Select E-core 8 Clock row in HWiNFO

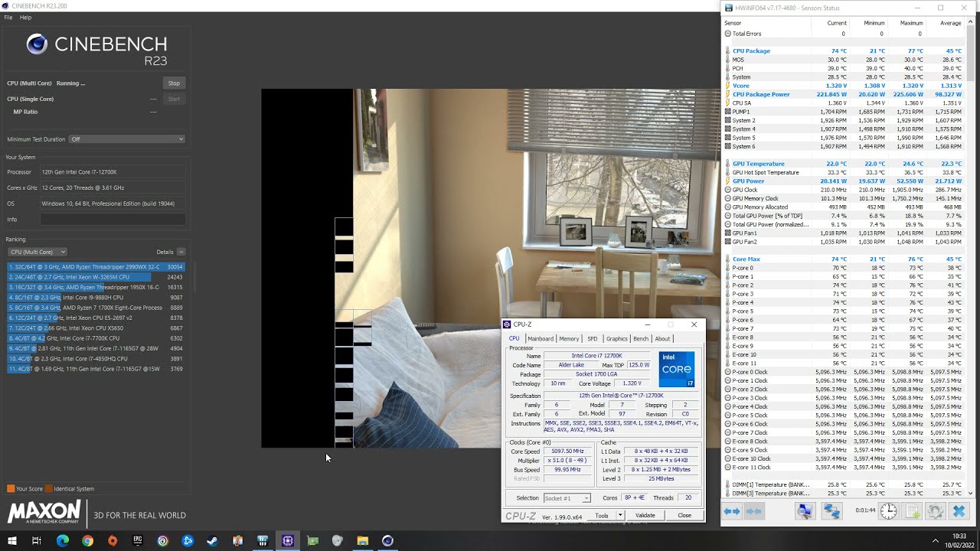pyautogui.click(x=844, y=442)
